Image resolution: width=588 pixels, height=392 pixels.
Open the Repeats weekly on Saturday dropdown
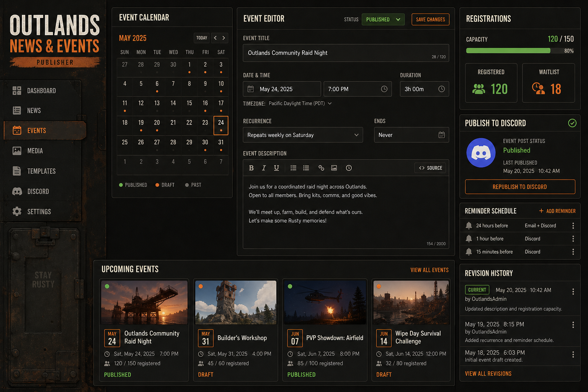tap(303, 135)
